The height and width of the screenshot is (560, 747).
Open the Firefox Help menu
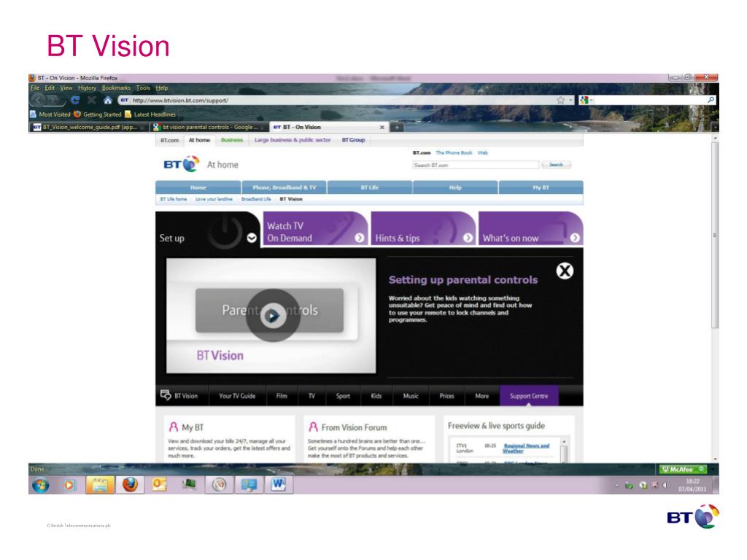161,87
